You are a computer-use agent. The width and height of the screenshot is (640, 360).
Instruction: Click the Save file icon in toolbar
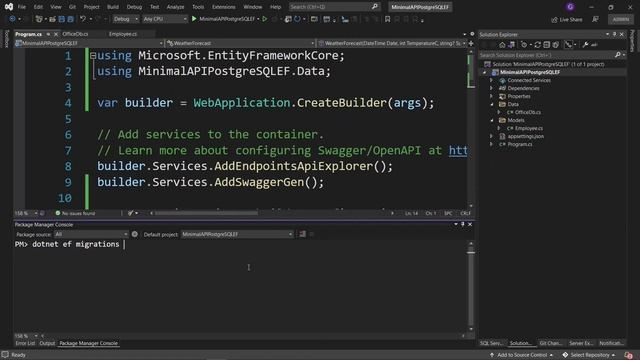(x=62, y=19)
